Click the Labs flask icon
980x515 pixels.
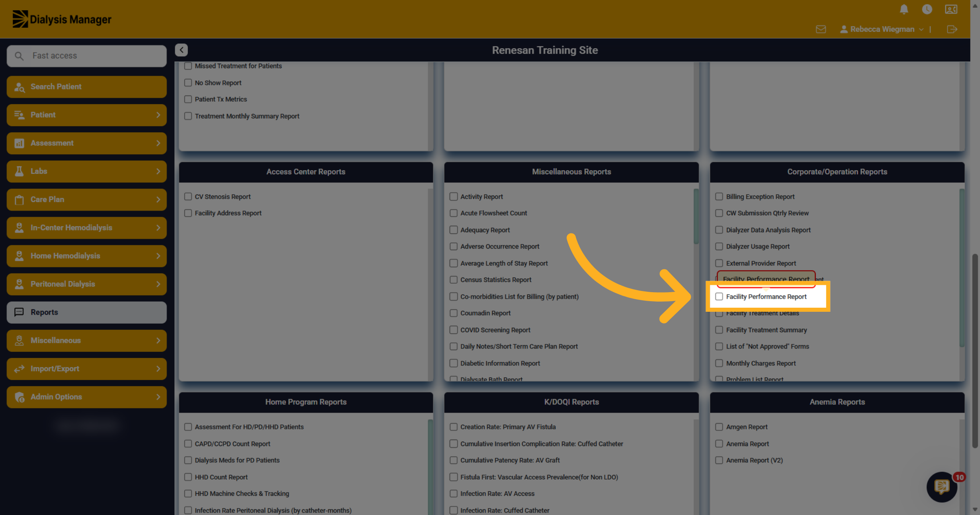(19, 171)
